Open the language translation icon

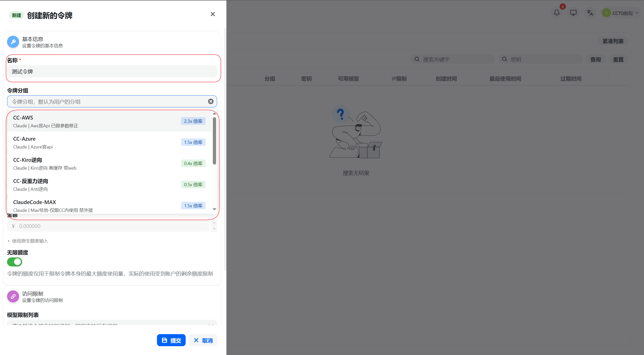point(590,13)
